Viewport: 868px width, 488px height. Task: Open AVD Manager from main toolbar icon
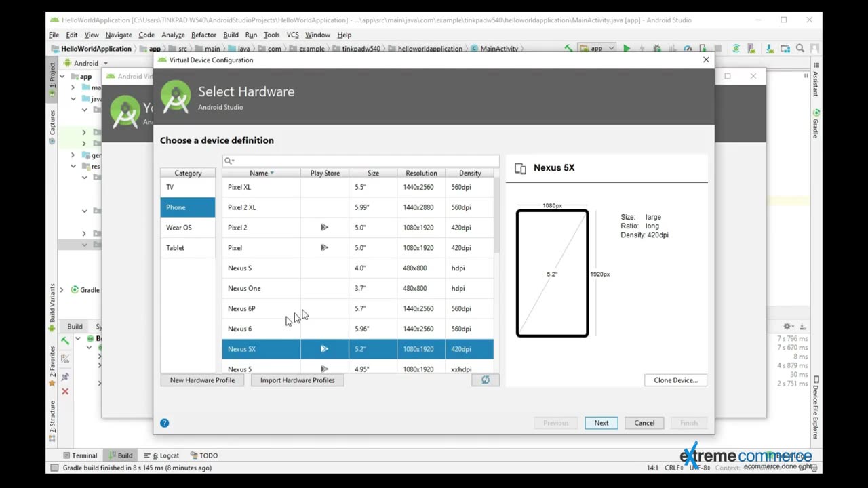coord(753,49)
